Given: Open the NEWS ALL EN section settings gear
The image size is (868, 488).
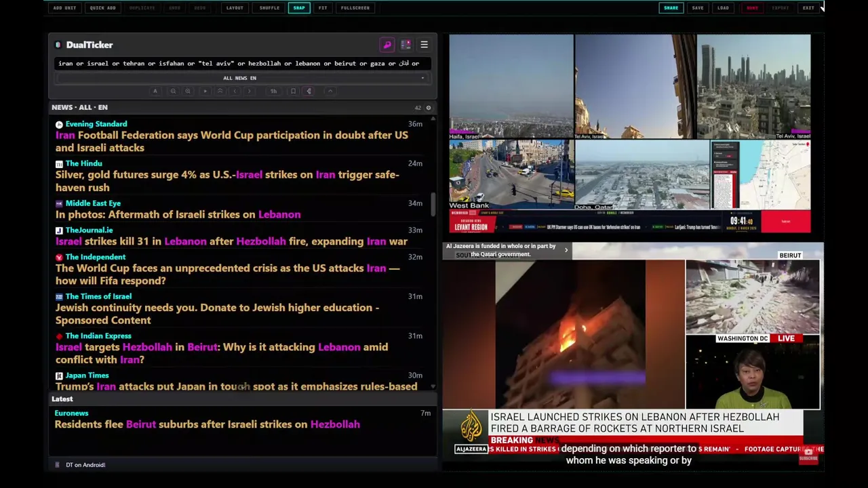Looking at the screenshot, I should click(428, 108).
